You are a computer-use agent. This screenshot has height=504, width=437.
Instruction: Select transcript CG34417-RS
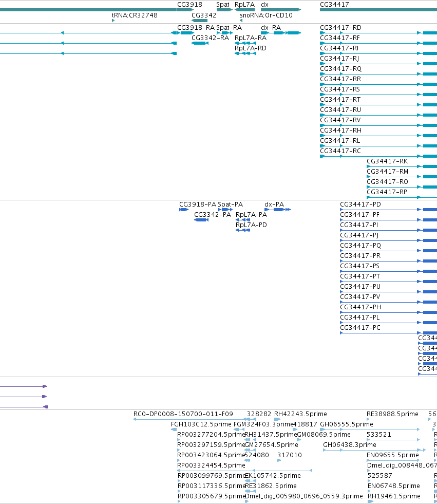click(339, 89)
